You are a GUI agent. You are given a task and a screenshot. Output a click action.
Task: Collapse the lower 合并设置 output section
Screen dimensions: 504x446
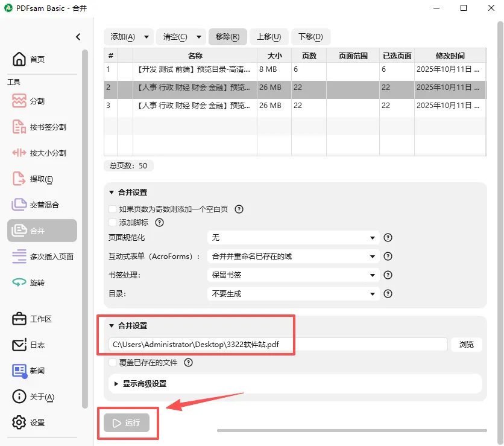[112, 326]
